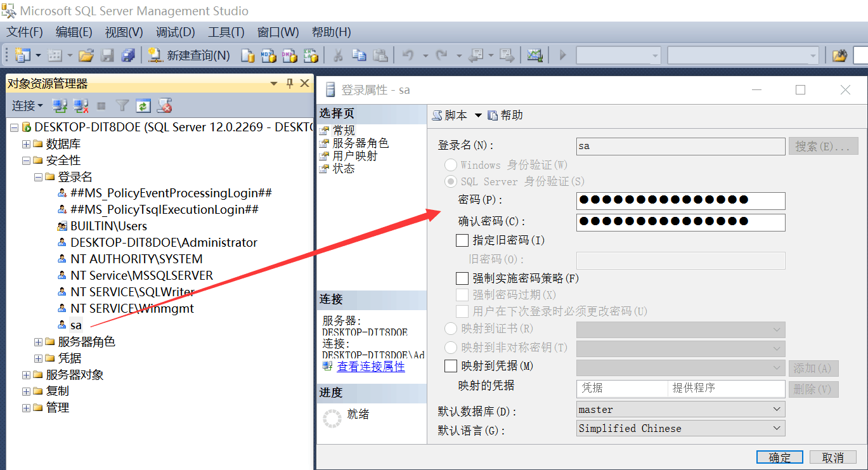The height and width of the screenshot is (470, 868).
Task: Click the Database Engine Query icon
Action: coord(248,55)
